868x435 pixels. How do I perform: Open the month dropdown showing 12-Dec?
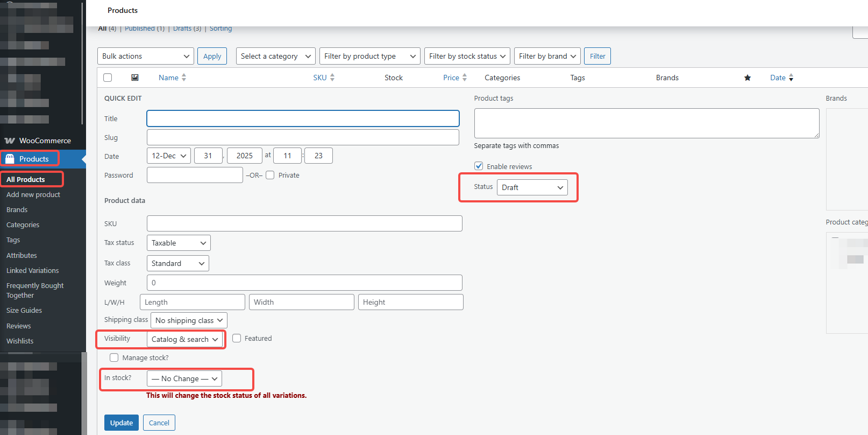tap(169, 156)
